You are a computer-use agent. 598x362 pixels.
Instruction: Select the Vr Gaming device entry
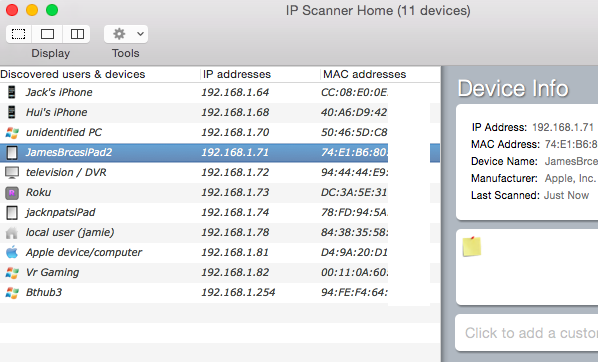220,272
